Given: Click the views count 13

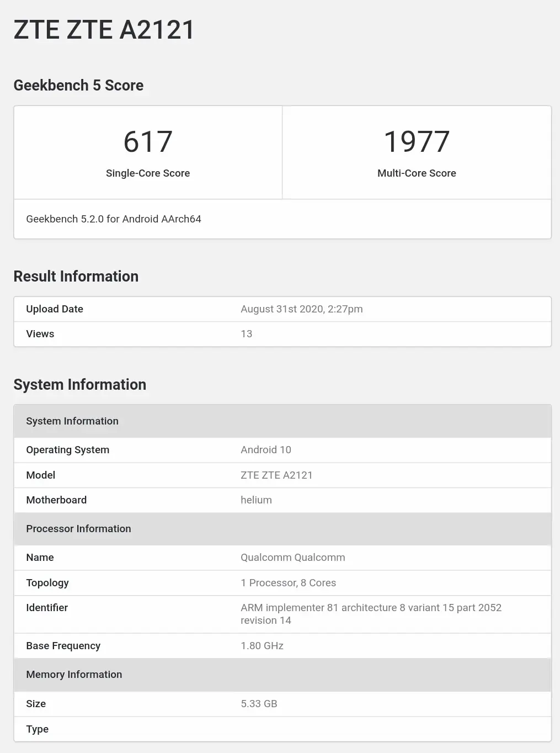Looking at the screenshot, I should [247, 334].
